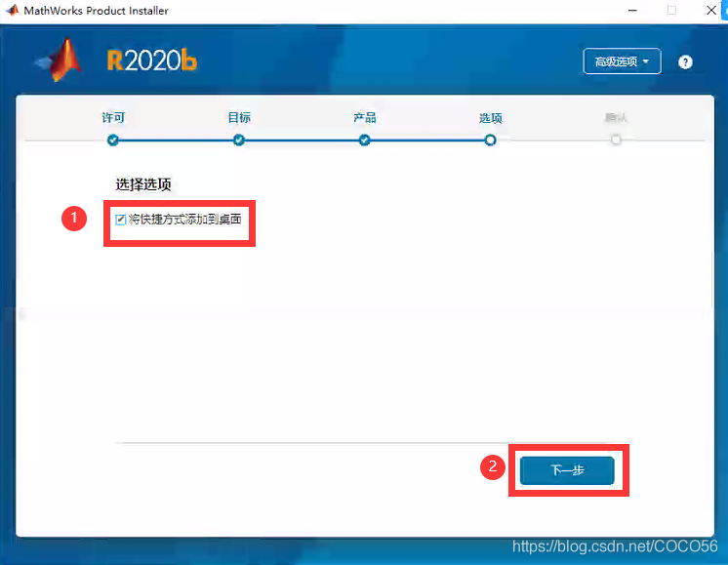The height and width of the screenshot is (565, 728).
Task: Minimize the installer window
Action: pyautogui.click(x=632, y=10)
